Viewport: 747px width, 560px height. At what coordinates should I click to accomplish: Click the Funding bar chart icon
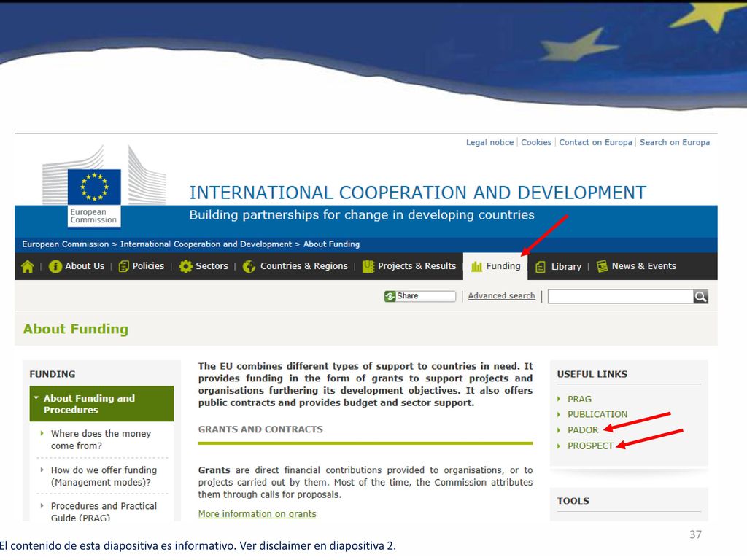(x=476, y=267)
